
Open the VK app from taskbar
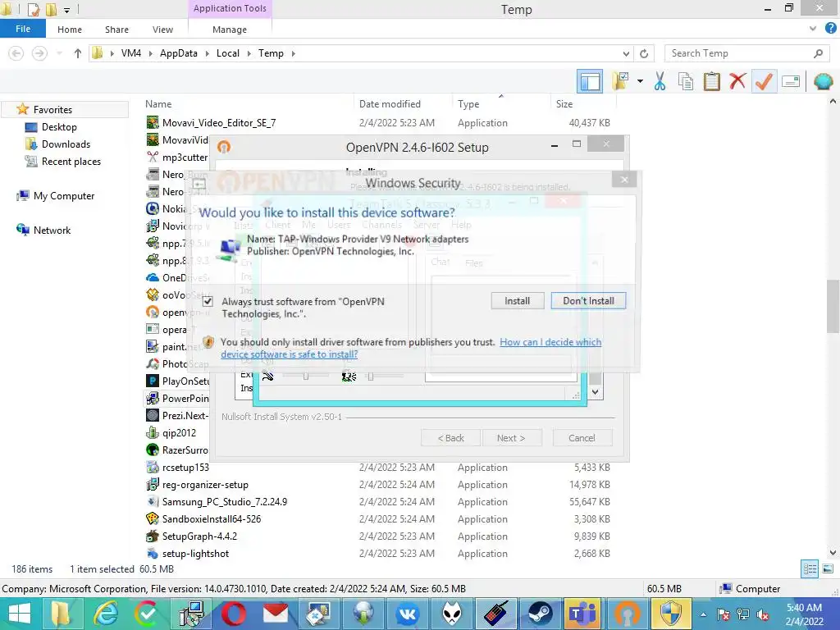tap(407, 614)
